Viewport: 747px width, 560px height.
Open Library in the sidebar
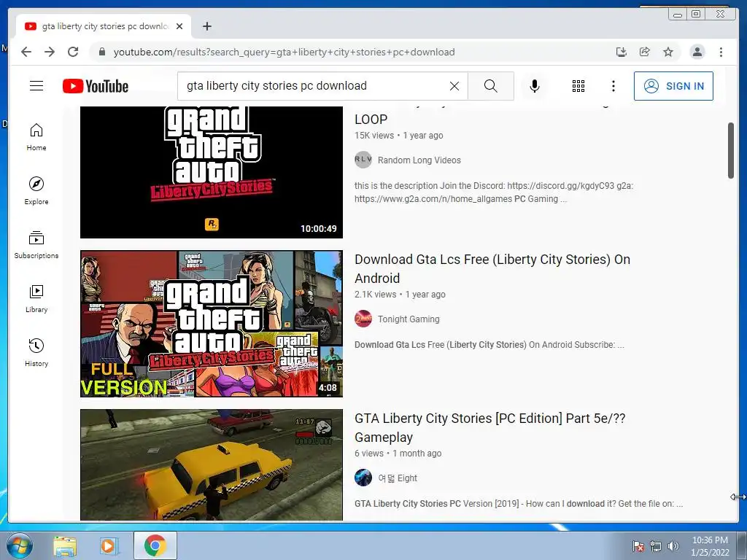coord(36,298)
